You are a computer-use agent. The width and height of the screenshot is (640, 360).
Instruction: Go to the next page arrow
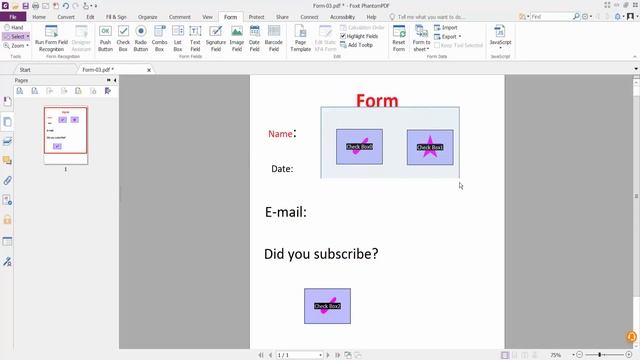(328, 355)
